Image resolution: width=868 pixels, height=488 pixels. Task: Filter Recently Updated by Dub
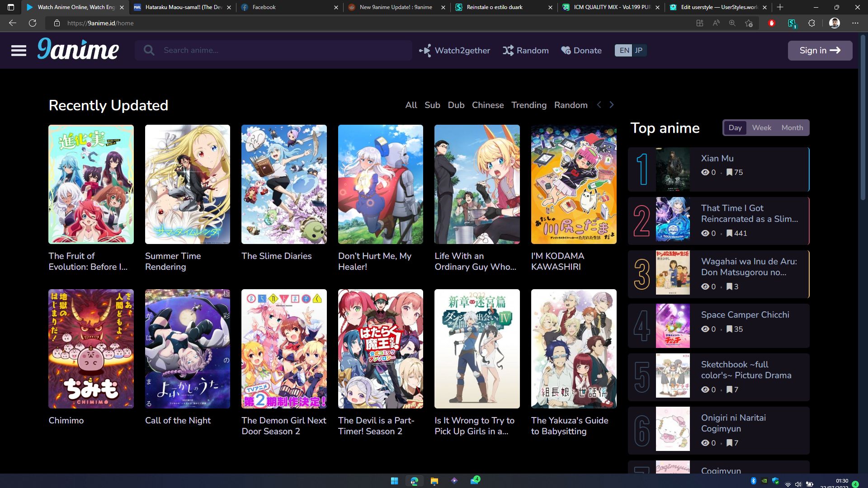coord(456,105)
